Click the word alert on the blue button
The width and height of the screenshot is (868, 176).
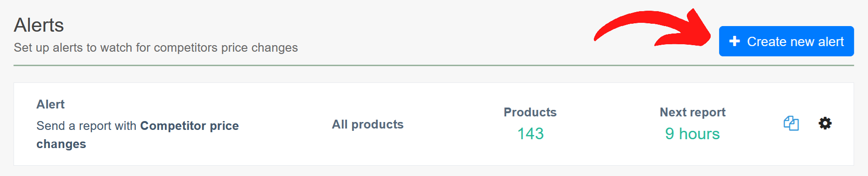click(831, 41)
